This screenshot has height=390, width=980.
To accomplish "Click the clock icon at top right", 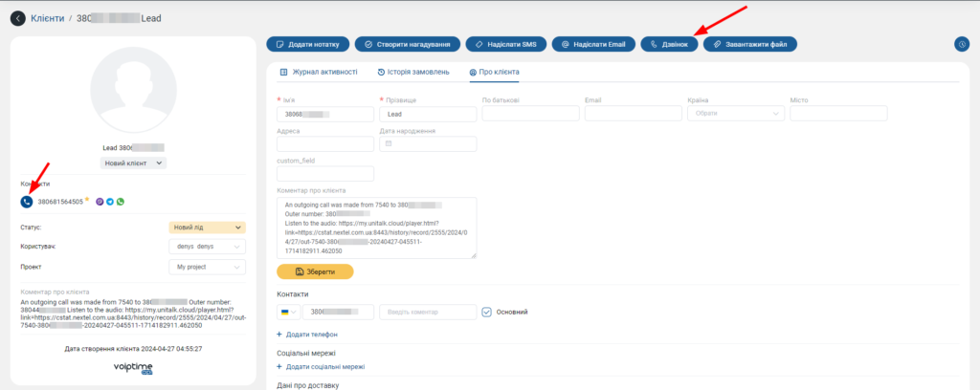I will (962, 43).
